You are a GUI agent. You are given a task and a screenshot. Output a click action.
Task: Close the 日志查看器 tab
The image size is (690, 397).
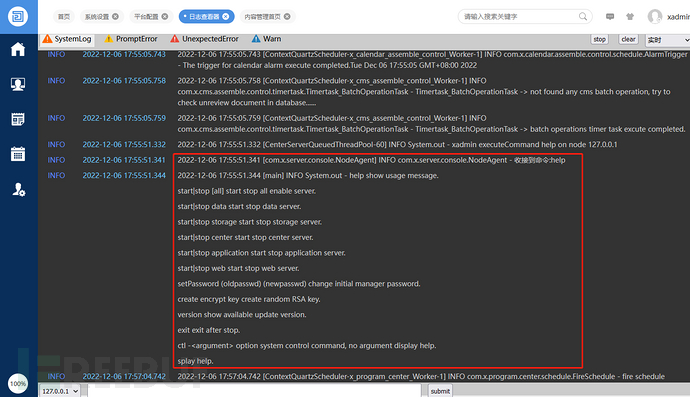click(x=226, y=16)
